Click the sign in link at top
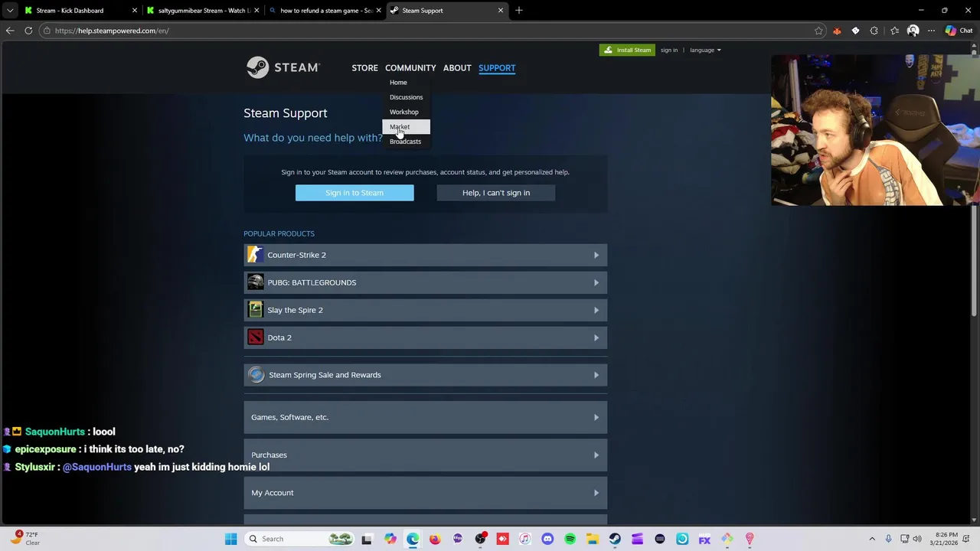Image resolution: width=980 pixels, height=551 pixels. coord(669,51)
